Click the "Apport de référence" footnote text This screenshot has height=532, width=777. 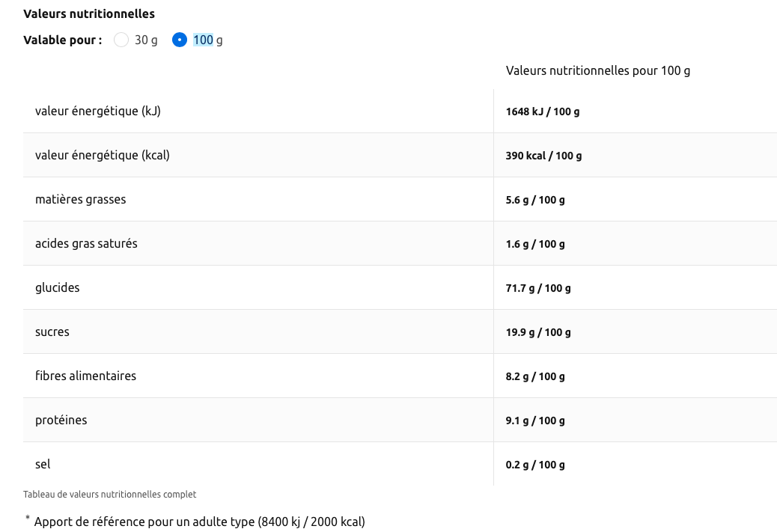[x=199, y=522]
